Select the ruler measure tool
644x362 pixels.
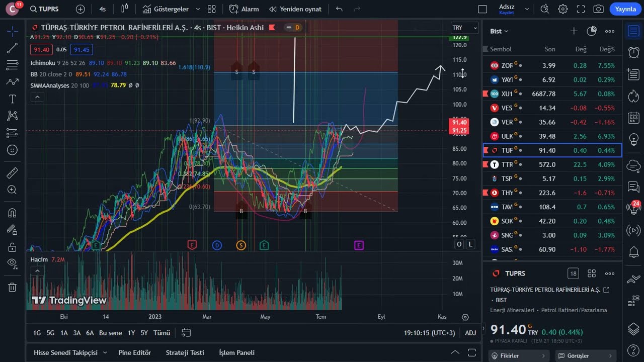13,173
